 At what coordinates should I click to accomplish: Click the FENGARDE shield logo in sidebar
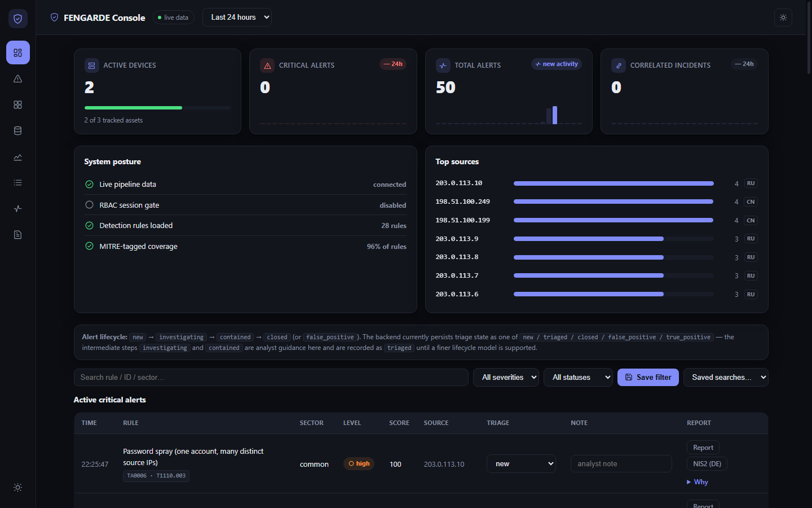click(17, 19)
